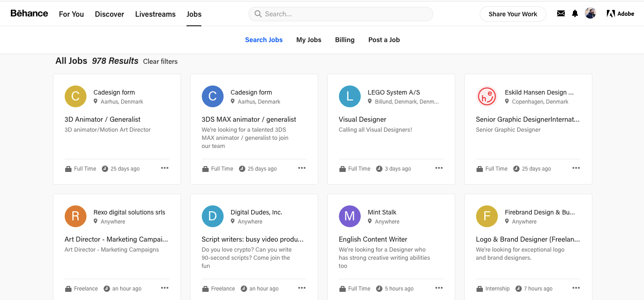This screenshot has width=644, height=300.
Task: Open the messages envelope icon
Action: [561, 14]
